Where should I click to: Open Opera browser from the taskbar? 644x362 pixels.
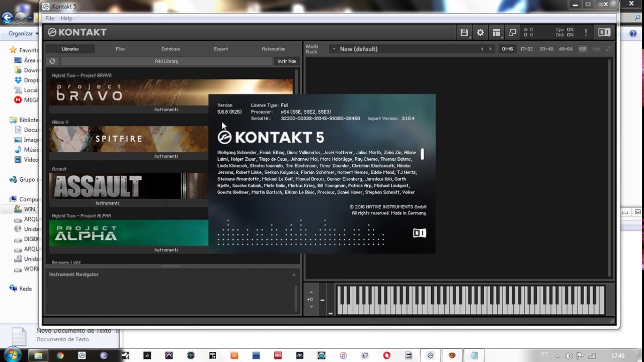point(386,355)
